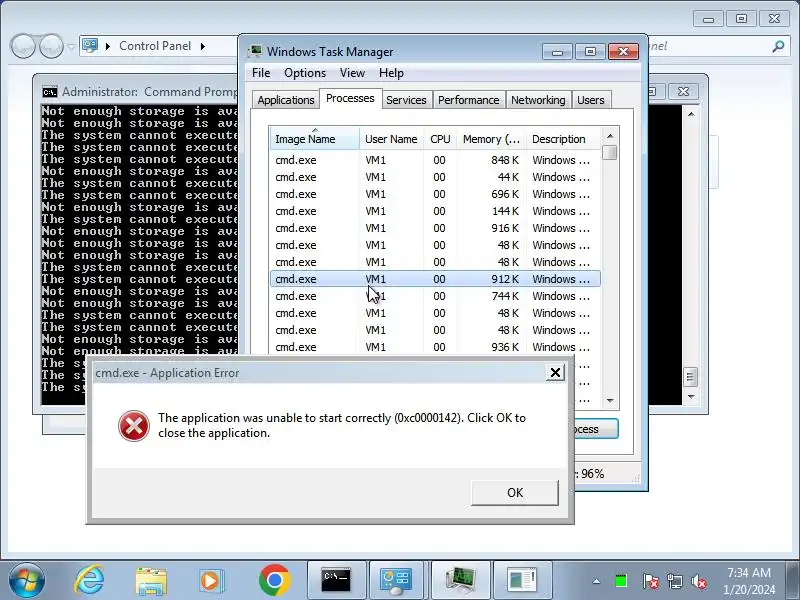Click the process list scroll up arrow
This screenshot has width=800, height=600.
point(610,136)
